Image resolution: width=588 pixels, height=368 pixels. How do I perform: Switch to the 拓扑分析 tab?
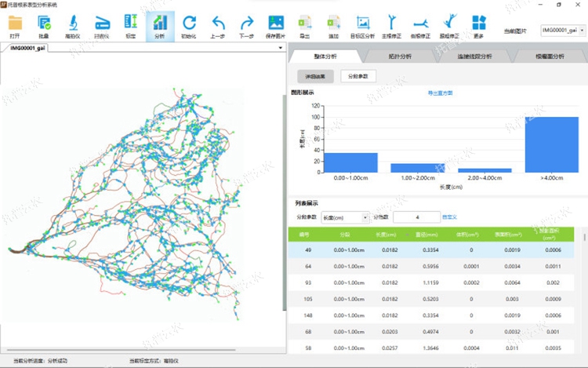400,56
